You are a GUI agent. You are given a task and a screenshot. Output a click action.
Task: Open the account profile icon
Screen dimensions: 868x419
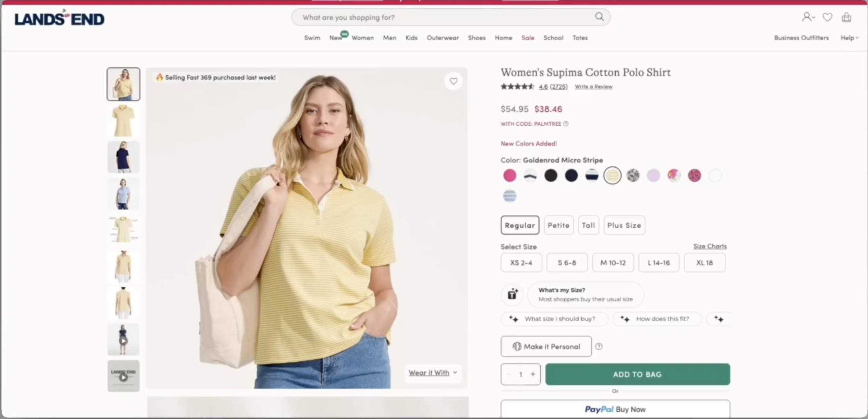tap(808, 17)
